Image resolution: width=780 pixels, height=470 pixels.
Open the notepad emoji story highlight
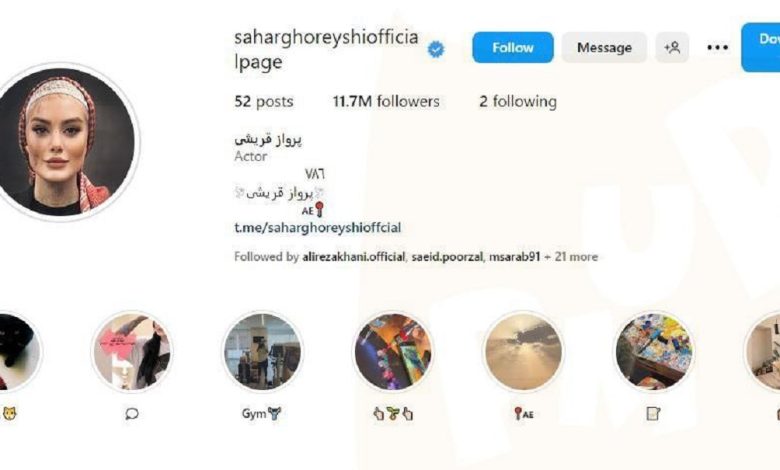point(654,352)
